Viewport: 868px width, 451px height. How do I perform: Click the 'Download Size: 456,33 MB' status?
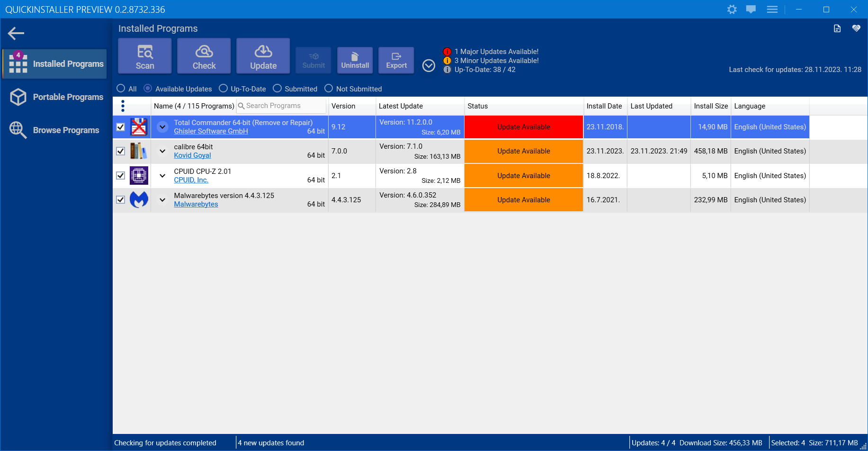pyautogui.click(x=721, y=443)
